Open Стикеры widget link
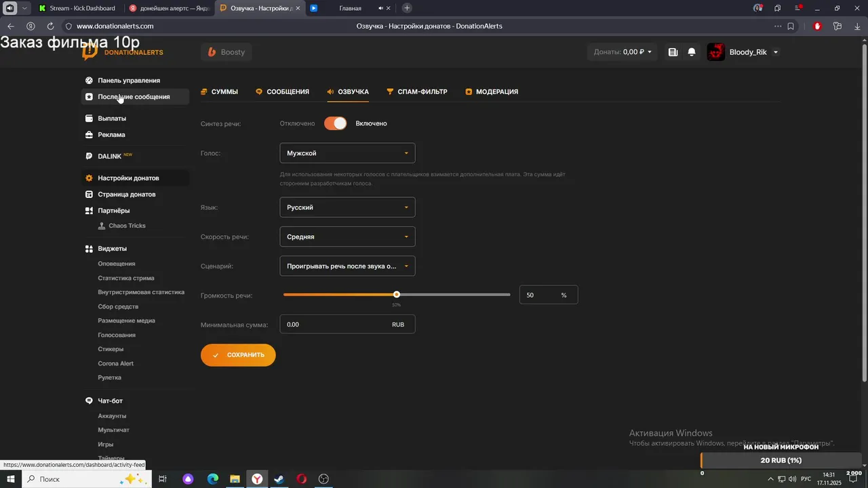This screenshot has width=868, height=488. click(111, 349)
